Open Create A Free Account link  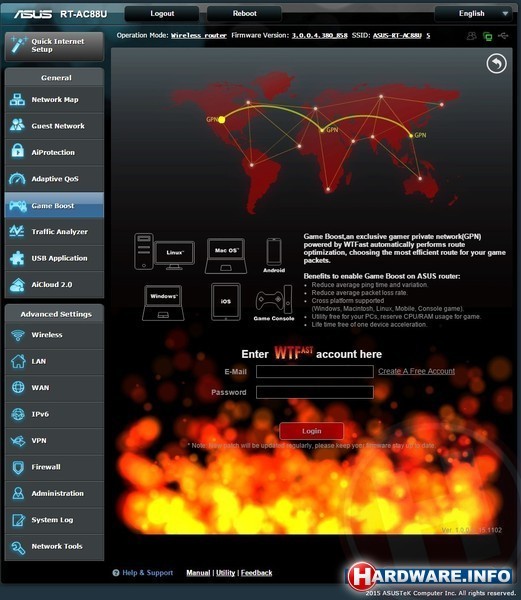[x=417, y=371]
